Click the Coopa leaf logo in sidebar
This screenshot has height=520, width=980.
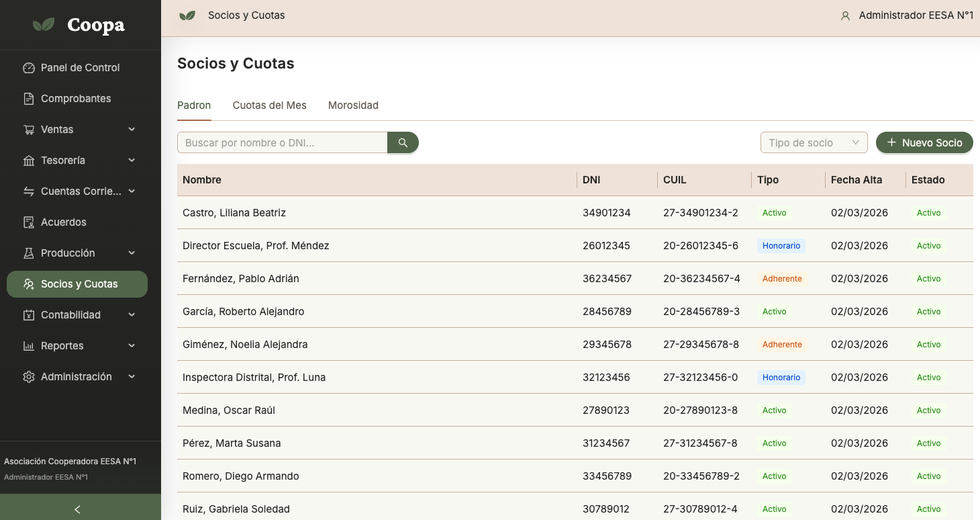pyautogui.click(x=44, y=25)
